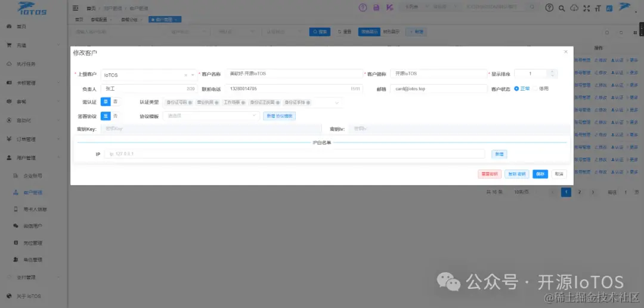Click the black question mark help icon
The height and width of the screenshot is (308, 644).
[549, 8]
